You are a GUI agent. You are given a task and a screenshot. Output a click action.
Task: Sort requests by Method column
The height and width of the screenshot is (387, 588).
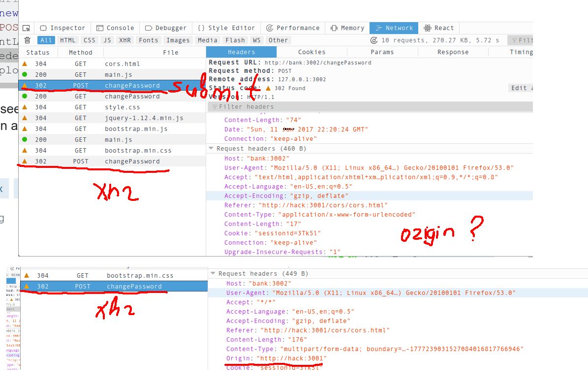click(81, 53)
